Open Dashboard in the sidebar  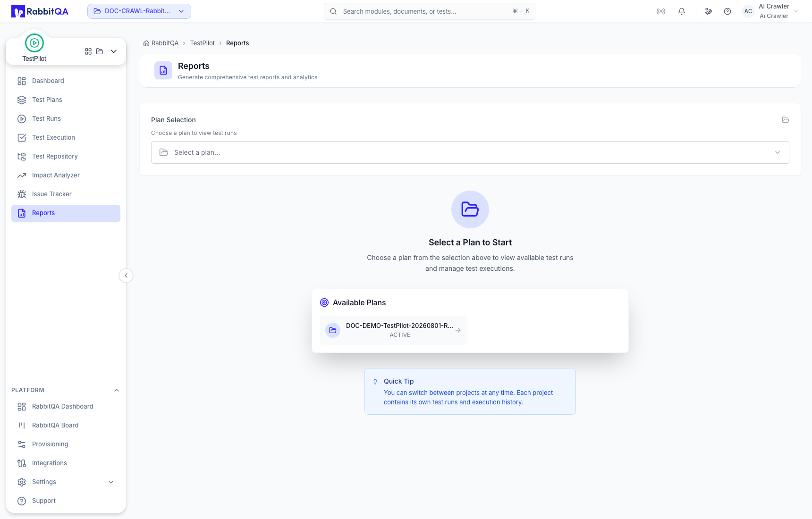point(66,81)
